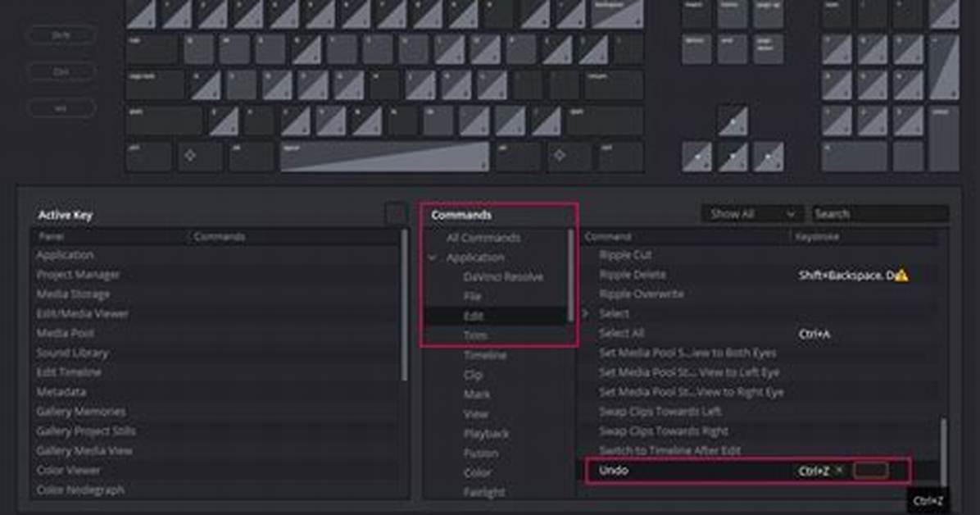Select Clip category in command tree
The height and width of the screenshot is (515, 980).
(x=473, y=375)
